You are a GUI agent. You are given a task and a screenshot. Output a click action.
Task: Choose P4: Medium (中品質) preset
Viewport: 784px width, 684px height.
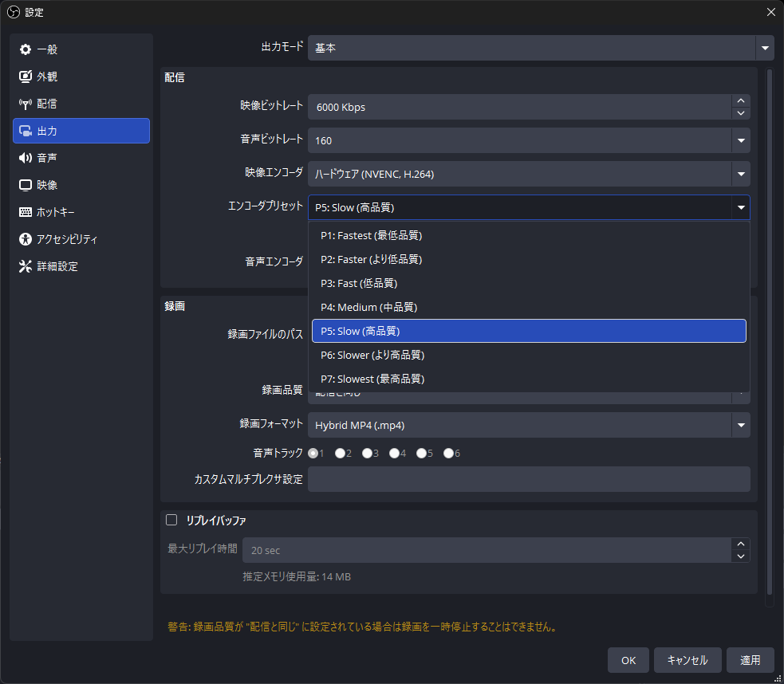pyautogui.click(x=529, y=307)
